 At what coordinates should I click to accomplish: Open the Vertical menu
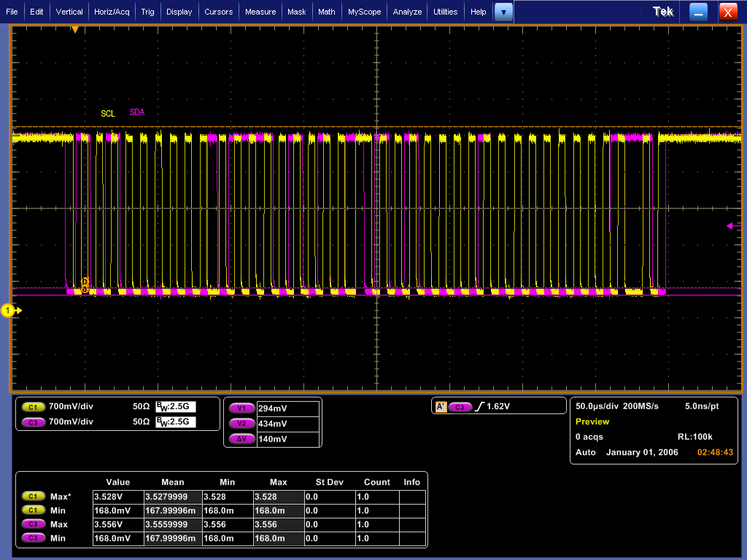coord(69,12)
